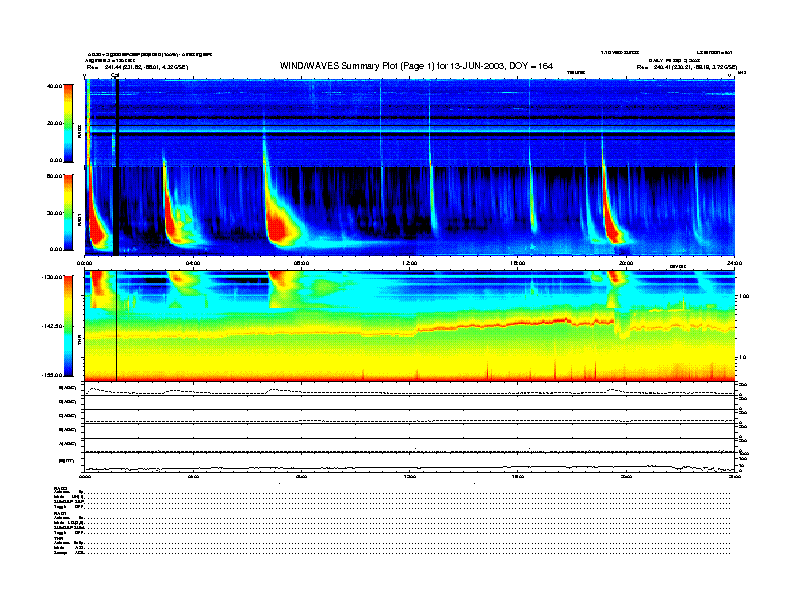Click the 40.00 label on RAD2 scale
Image resolution: width=792 pixels, height=612 pixels.
[54, 86]
